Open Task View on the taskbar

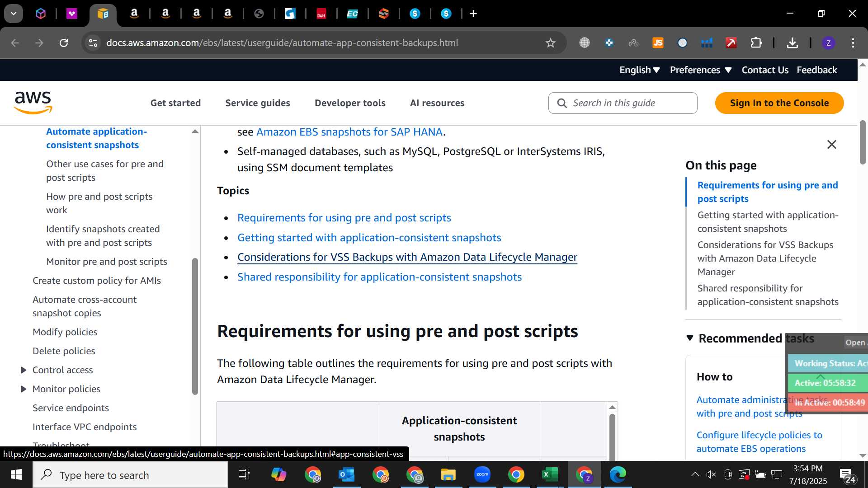244,474
